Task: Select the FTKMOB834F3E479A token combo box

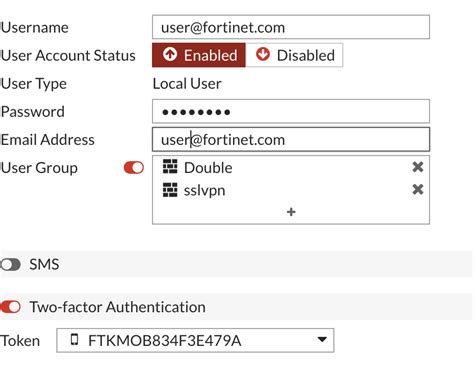Action: point(195,340)
